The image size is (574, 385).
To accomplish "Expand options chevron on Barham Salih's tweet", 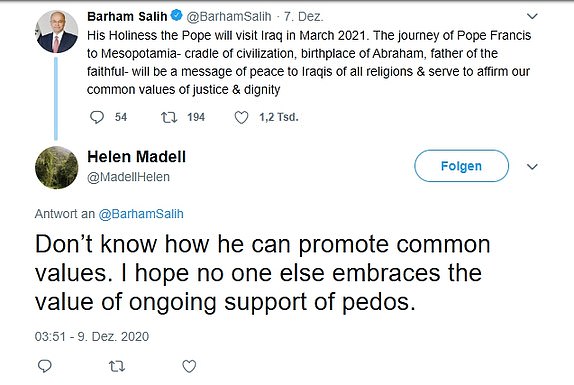I will coord(532,16).
